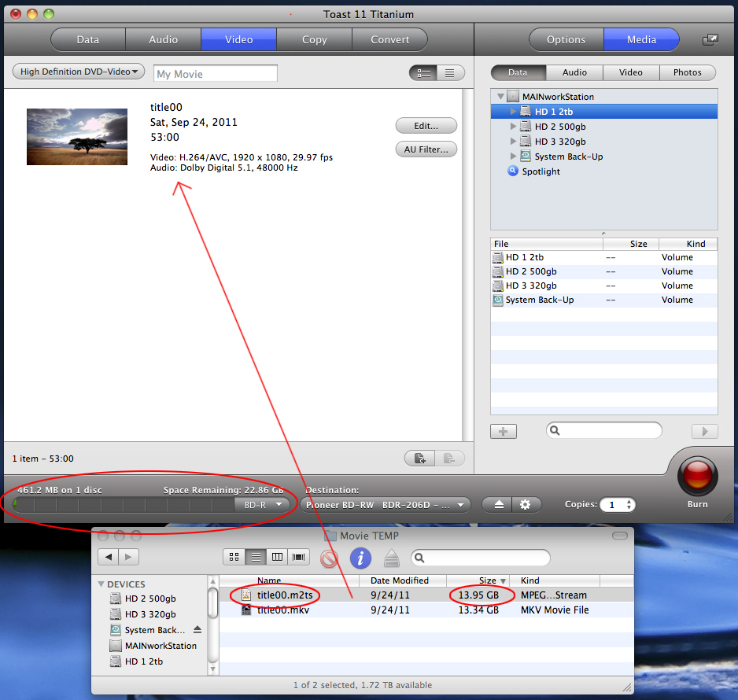Switch Finder to list view
The image size is (738, 700).
pos(256,557)
